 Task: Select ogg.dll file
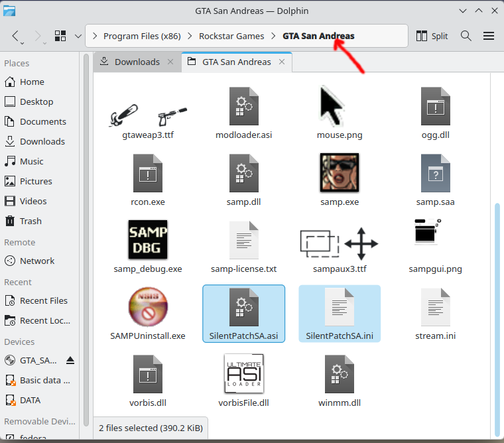(436, 113)
